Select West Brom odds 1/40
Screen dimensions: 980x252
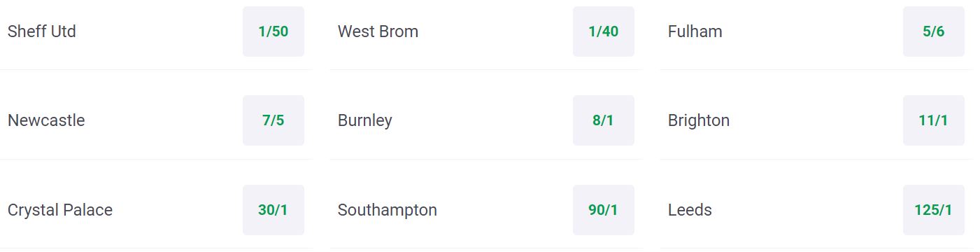604,31
